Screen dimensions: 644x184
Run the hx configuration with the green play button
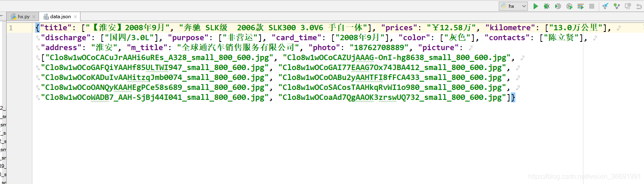[536, 6]
